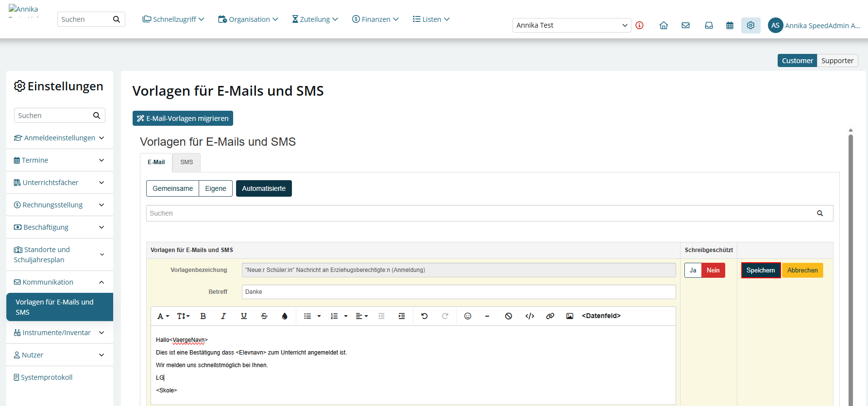Set Schreibgeschützt to Ja
868x406 pixels.
pyautogui.click(x=693, y=271)
